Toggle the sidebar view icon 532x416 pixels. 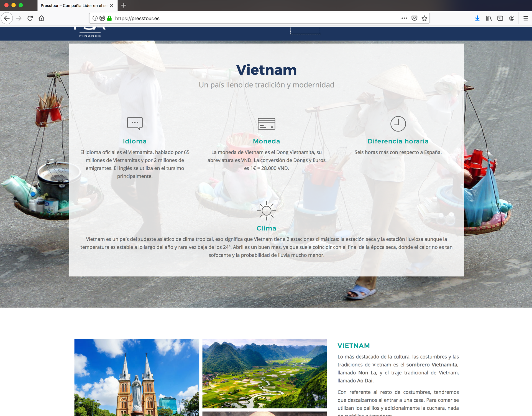500,18
